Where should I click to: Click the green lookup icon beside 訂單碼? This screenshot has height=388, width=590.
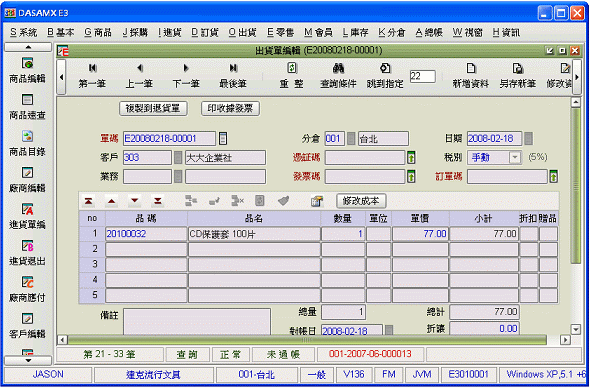point(553,176)
